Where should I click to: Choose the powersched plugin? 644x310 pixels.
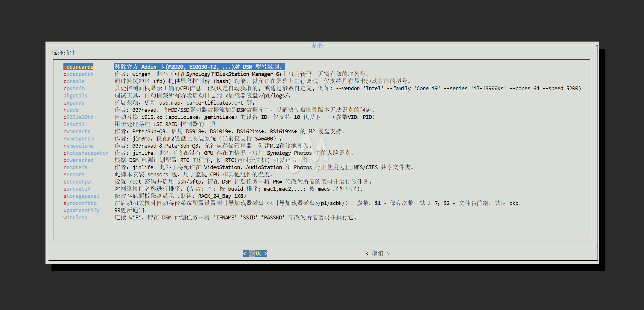click(x=78, y=160)
